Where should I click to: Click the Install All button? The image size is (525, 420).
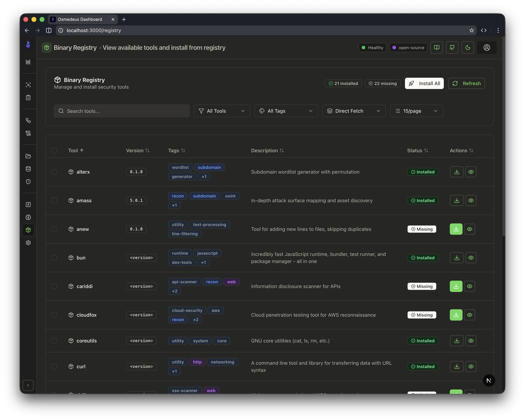pyautogui.click(x=424, y=83)
